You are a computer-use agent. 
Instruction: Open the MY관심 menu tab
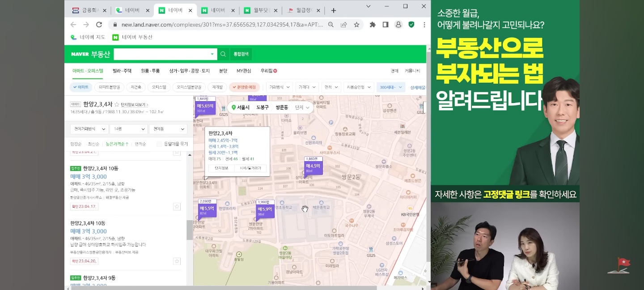point(244,71)
